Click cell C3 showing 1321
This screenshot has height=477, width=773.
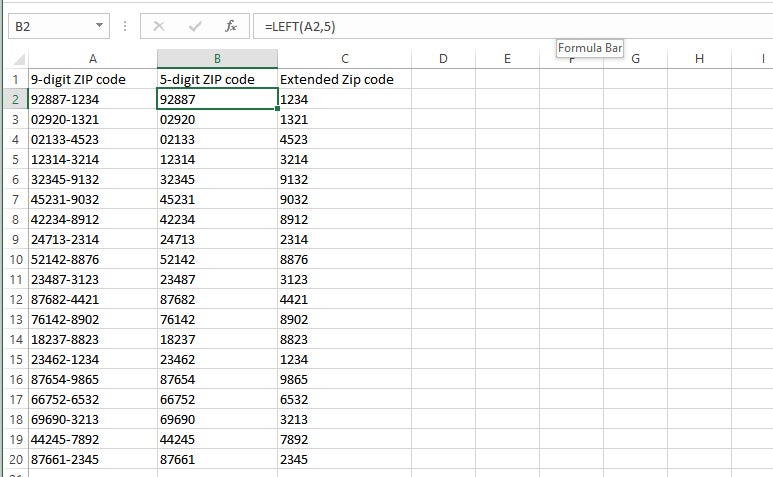345,120
